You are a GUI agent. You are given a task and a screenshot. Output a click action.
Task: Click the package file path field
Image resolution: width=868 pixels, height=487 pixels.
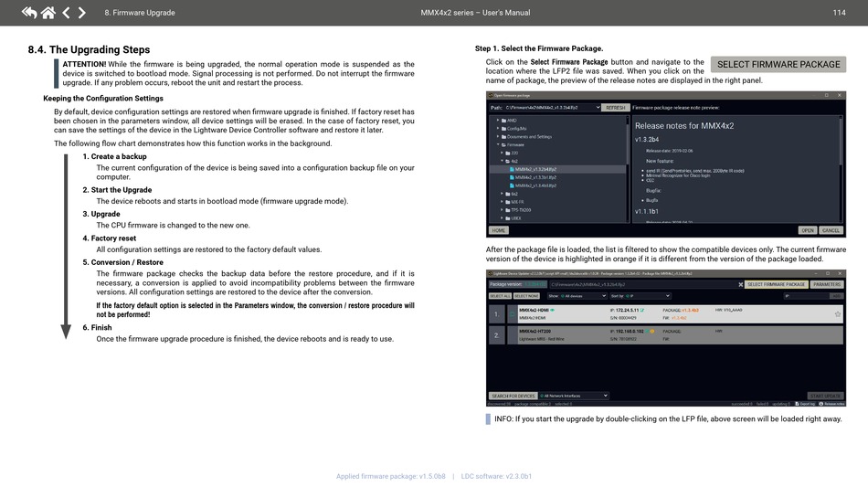642,284
